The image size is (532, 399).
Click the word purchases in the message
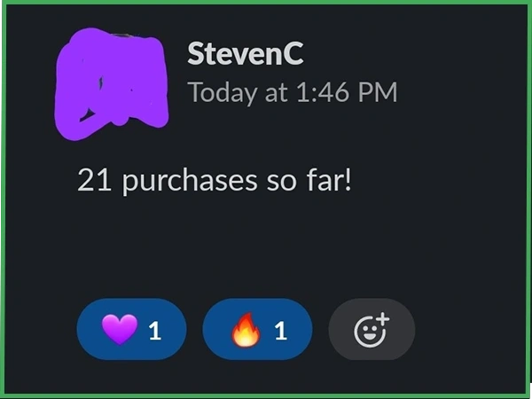[190, 182]
